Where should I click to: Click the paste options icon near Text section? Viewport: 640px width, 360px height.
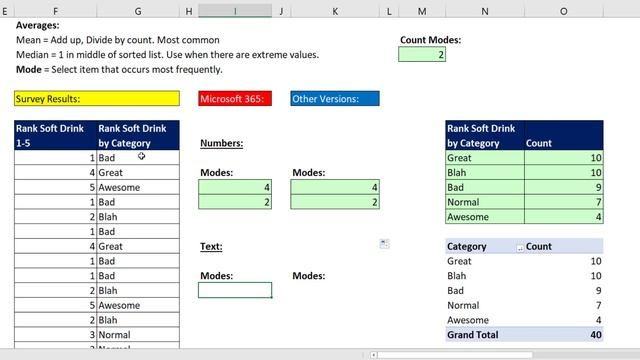pyautogui.click(x=384, y=244)
